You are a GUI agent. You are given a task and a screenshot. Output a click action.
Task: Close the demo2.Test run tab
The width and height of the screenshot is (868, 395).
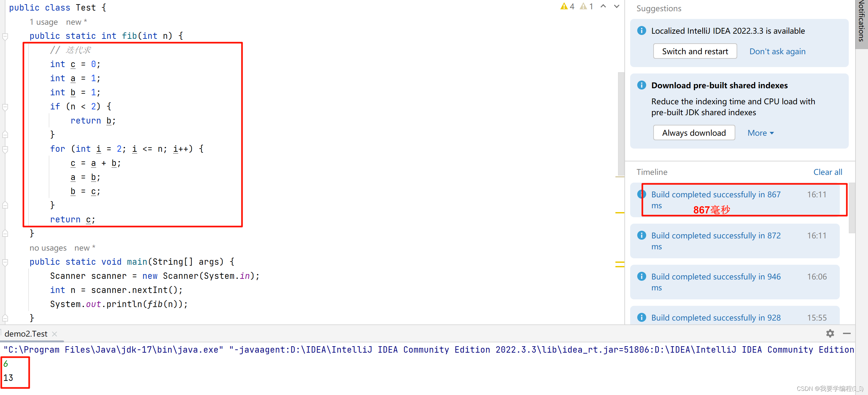pos(54,334)
